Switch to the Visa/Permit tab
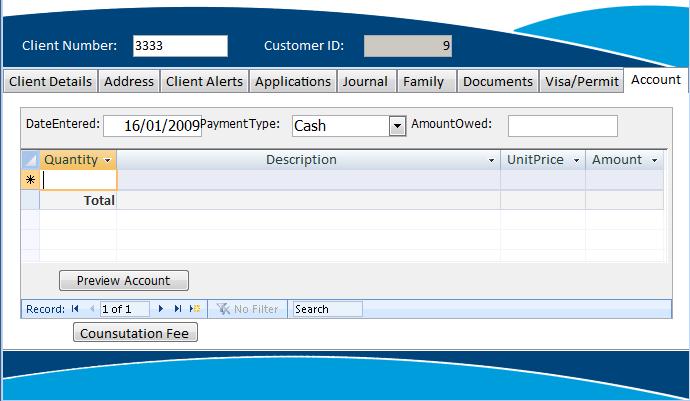 pyautogui.click(x=582, y=81)
